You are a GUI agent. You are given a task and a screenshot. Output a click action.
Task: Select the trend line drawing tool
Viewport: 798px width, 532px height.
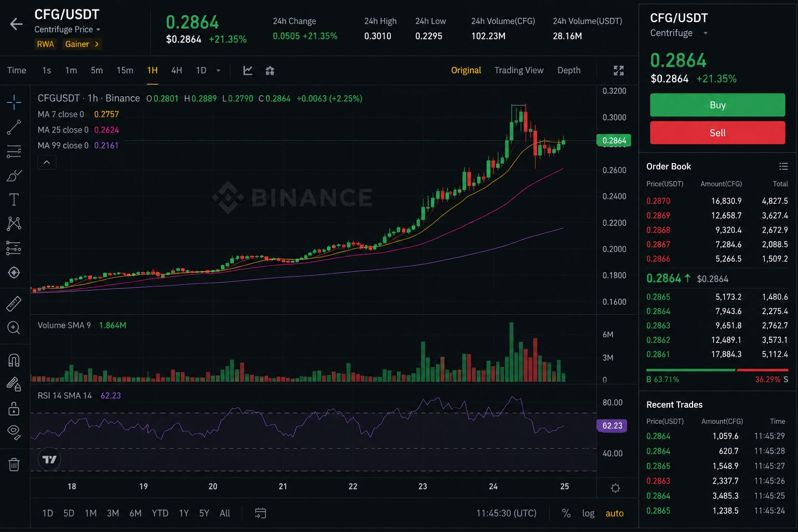pyautogui.click(x=14, y=127)
